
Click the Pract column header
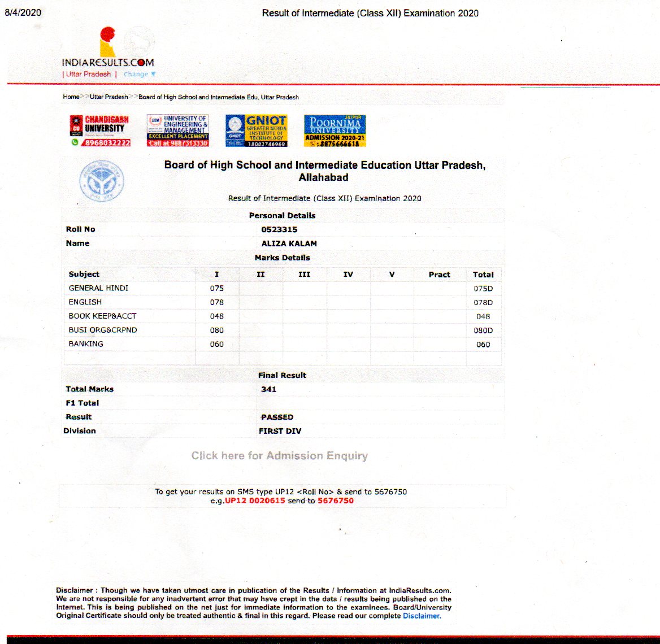[x=440, y=275]
